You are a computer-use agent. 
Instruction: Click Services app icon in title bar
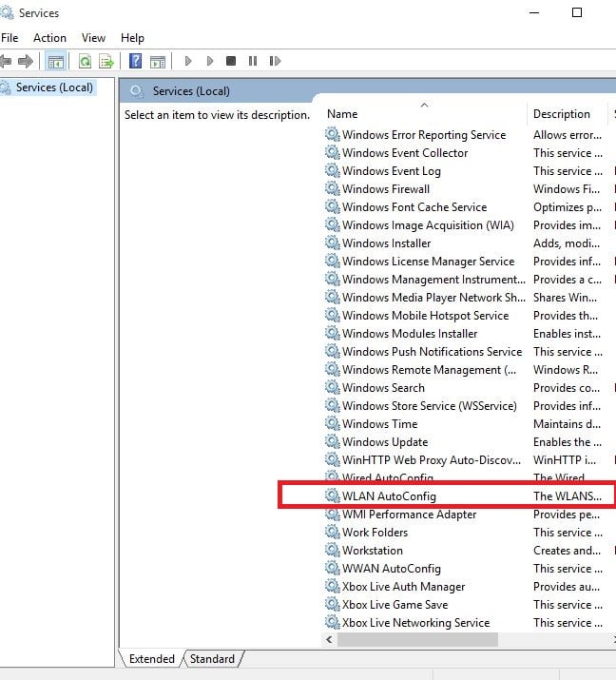(6, 12)
